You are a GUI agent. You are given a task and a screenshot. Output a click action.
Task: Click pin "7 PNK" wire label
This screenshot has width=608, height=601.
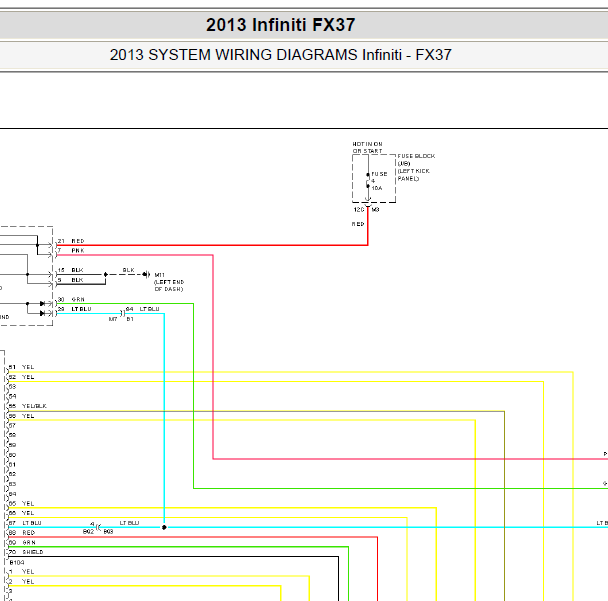(x=71, y=250)
